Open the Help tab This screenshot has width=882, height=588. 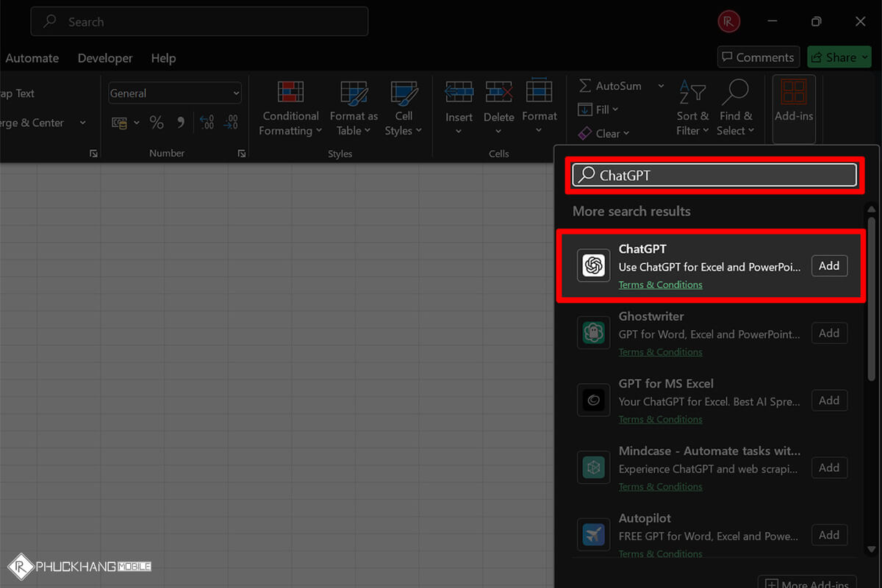(163, 58)
